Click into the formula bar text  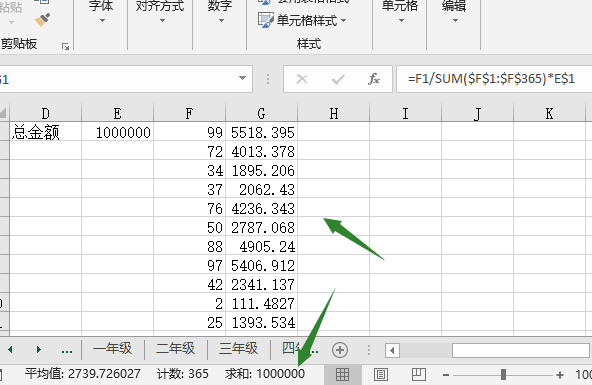pyautogui.click(x=491, y=79)
